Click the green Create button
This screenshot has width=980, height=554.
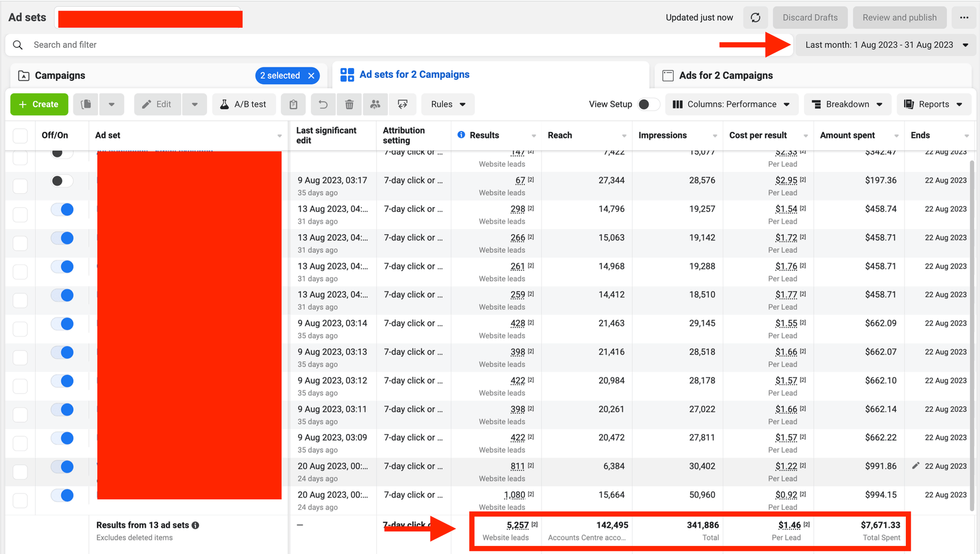[39, 104]
